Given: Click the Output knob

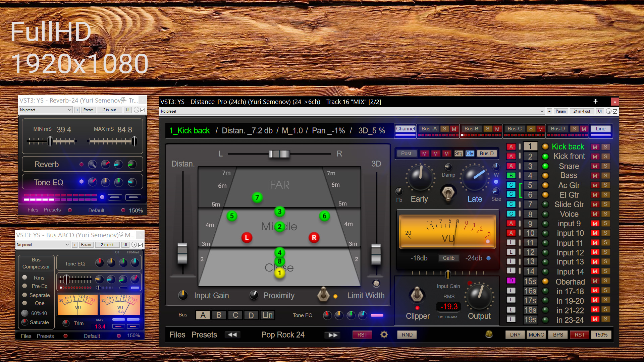Looking at the screenshot, I should (x=479, y=296).
